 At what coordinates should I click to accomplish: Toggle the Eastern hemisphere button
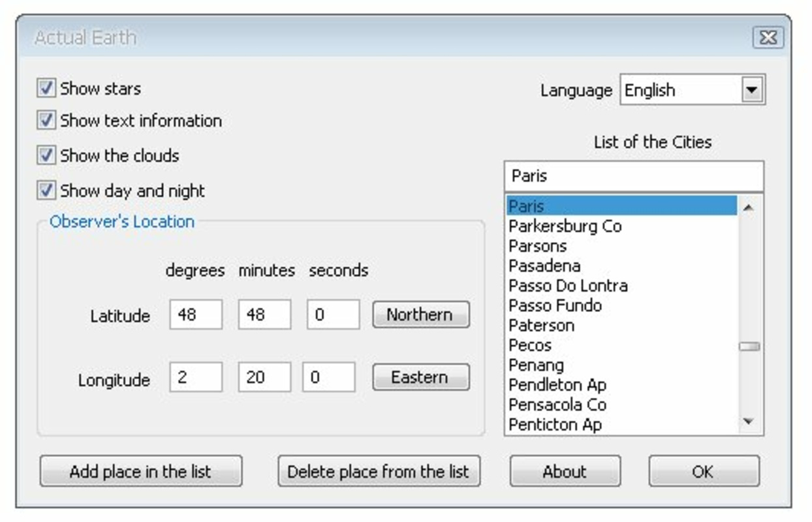tap(421, 377)
